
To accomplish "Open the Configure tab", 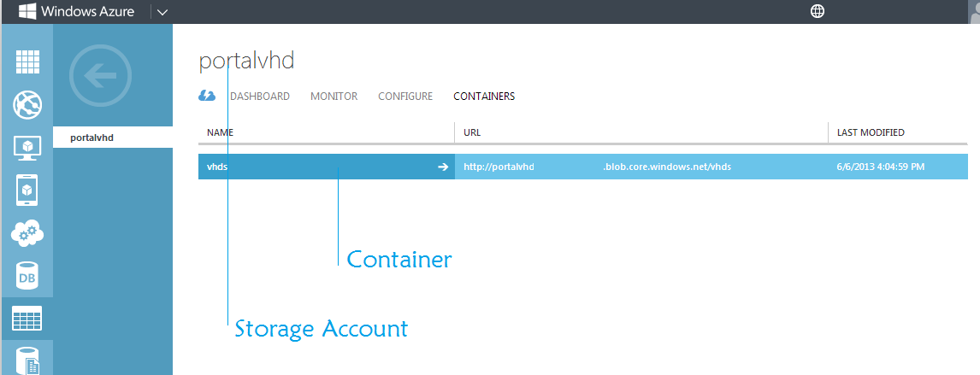I will click(405, 97).
